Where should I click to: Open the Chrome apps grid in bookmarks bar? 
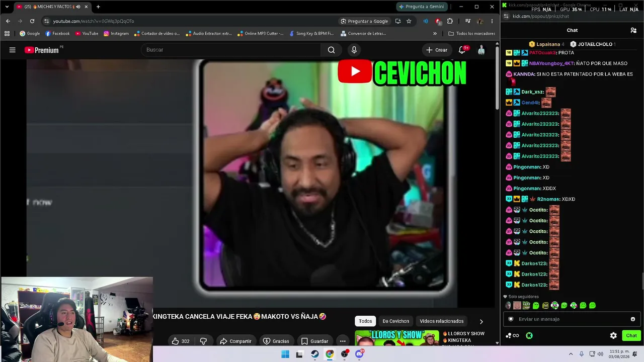tap(7, 34)
